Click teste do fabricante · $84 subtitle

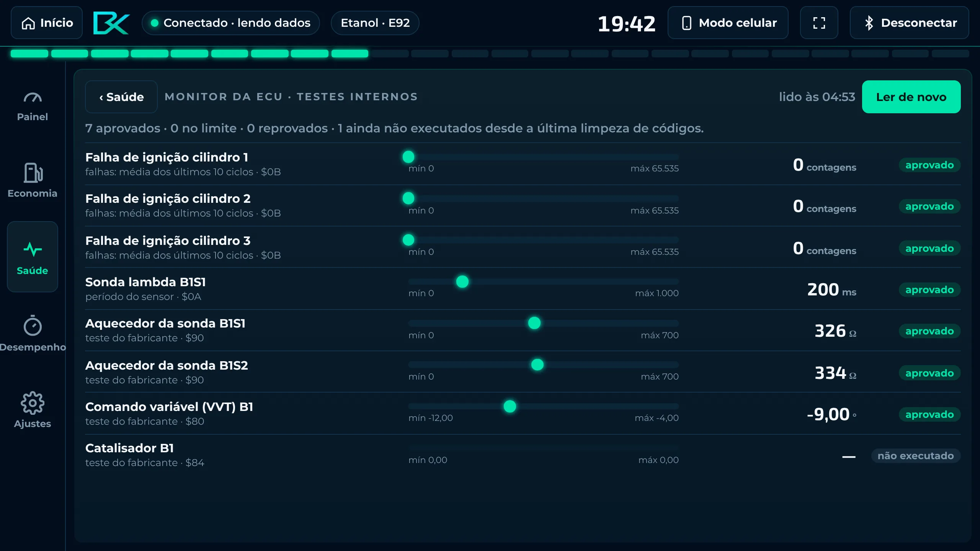pyautogui.click(x=145, y=463)
